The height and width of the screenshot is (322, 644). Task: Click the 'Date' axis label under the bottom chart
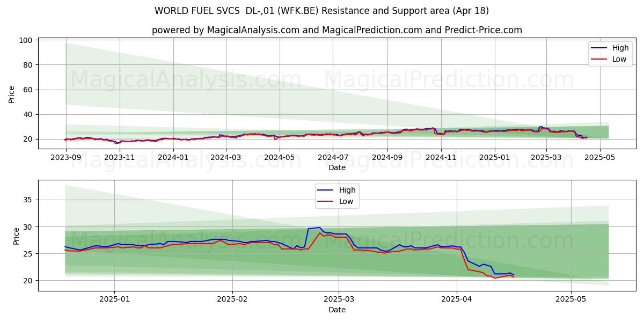(336, 310)
